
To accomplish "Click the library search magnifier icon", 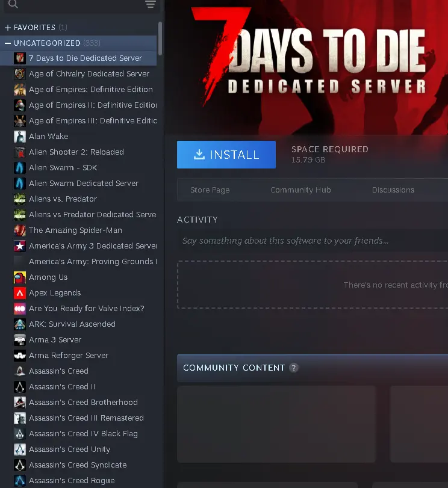I will (x=13, y=4).
